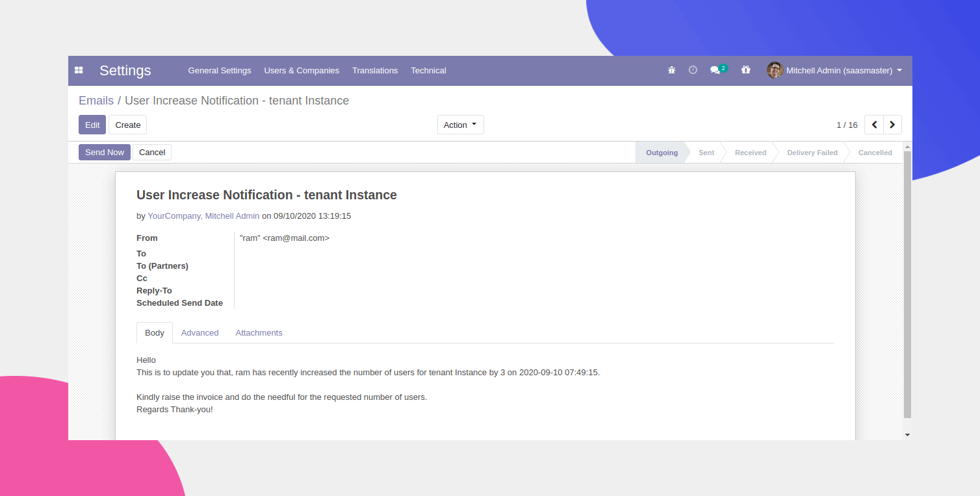Click the breadcrumb current record title
980x496 pixels.
pos(237,101)
